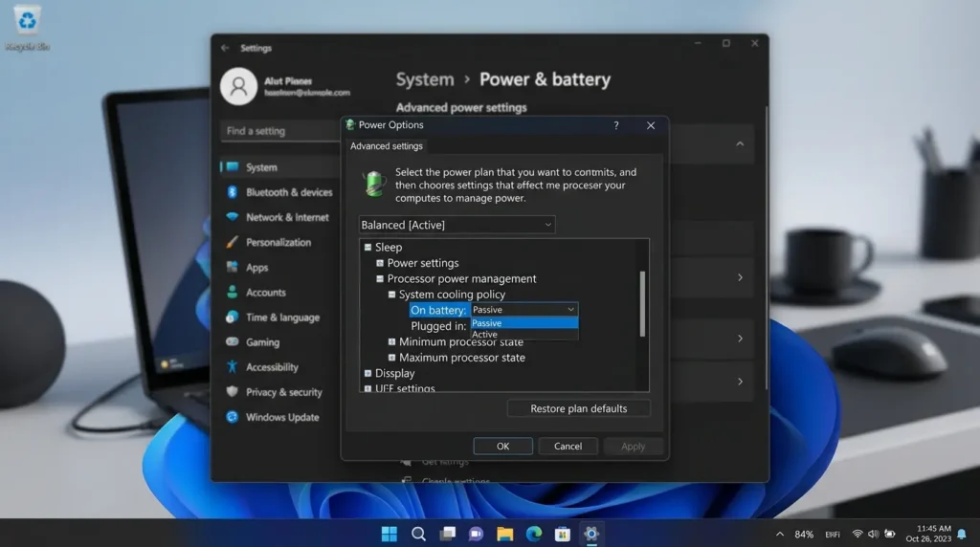
Task: Click Cancel in Power Options
Action: pos(568,446)
